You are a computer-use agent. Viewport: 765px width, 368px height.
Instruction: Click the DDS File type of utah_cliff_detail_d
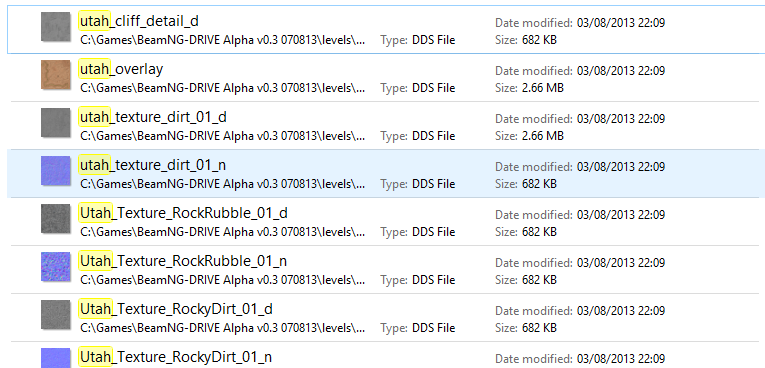coord(434,40)
